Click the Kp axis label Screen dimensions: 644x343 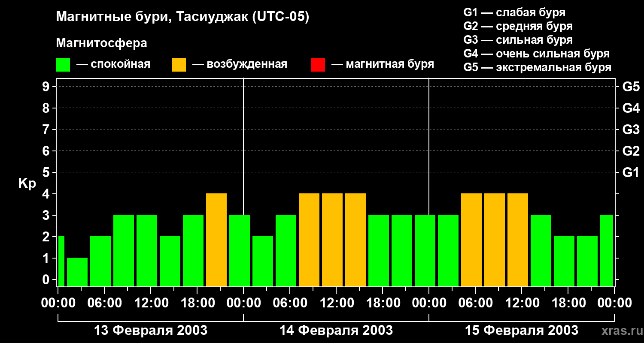point(27,184)
